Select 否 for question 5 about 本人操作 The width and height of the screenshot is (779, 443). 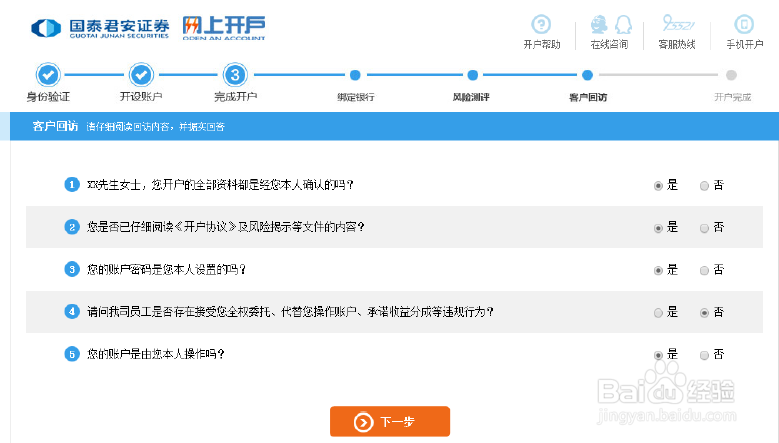[704, 355]
